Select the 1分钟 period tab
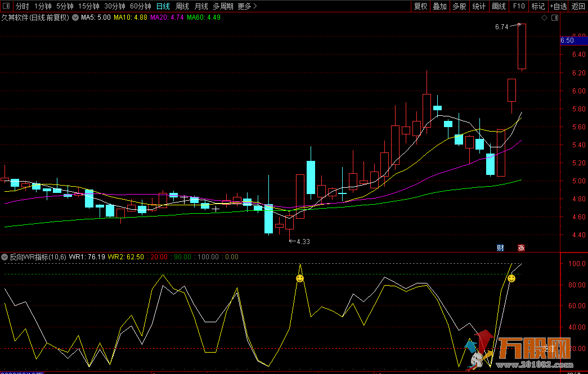The image size is (588, 374). 43,6
